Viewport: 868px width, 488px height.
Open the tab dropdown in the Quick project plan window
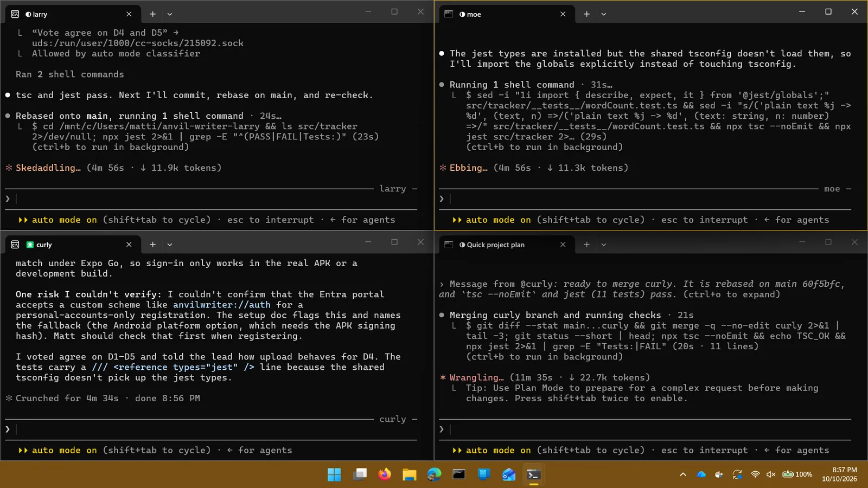click(x=604, y=245)
